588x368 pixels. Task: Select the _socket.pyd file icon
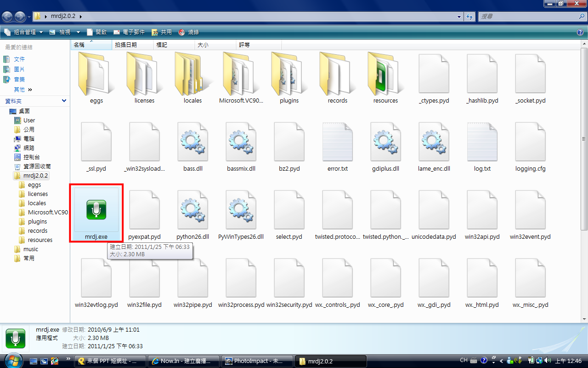coord(531,74)
